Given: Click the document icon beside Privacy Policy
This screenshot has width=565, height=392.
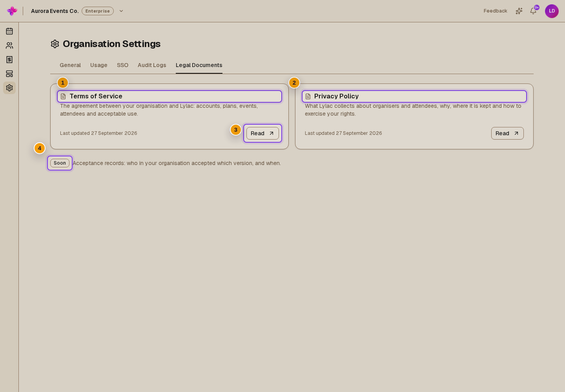Looking at the screenshot, I should (308, 96).
